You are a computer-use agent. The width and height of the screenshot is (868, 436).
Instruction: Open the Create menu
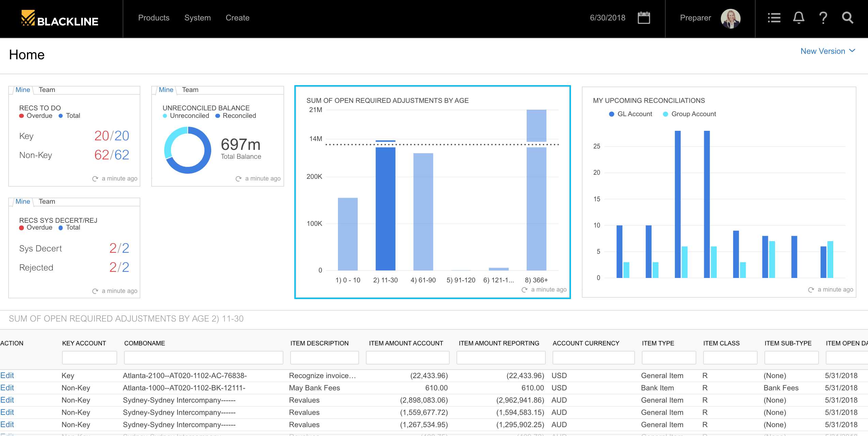click(237, 18)
